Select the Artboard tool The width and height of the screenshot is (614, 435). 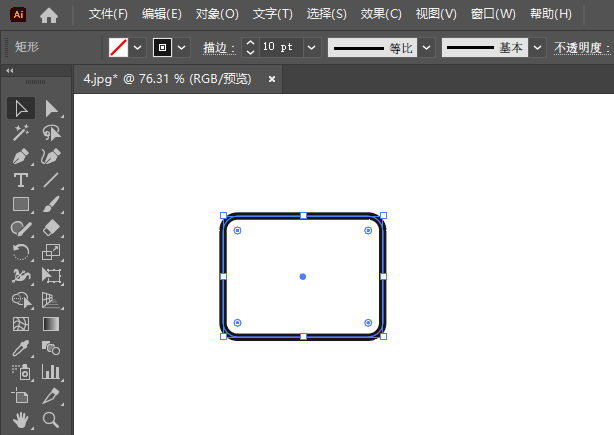[x=21, y=396]
